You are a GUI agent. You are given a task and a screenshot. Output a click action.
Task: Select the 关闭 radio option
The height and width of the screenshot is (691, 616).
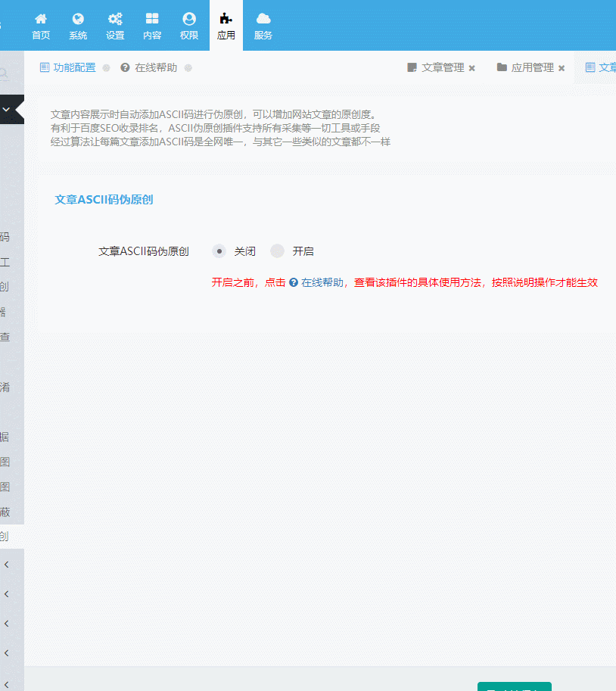tap(219, 251)
